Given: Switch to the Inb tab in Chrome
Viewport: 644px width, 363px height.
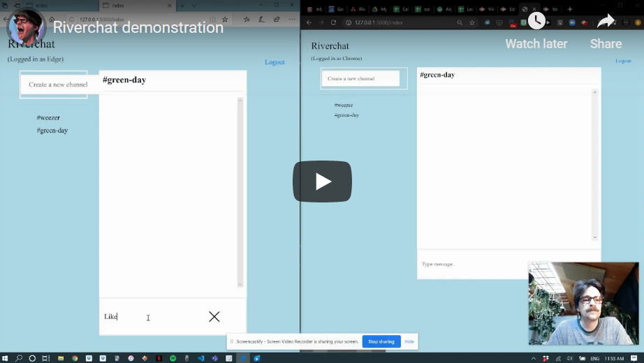Looking at the screenshot, I should 315,9.
